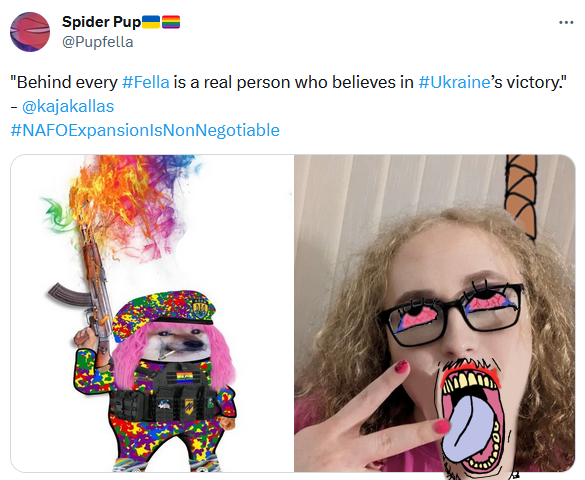Open Spider Pup's round profile avatar
The image size is (585, 480).
tap(30, 32)
